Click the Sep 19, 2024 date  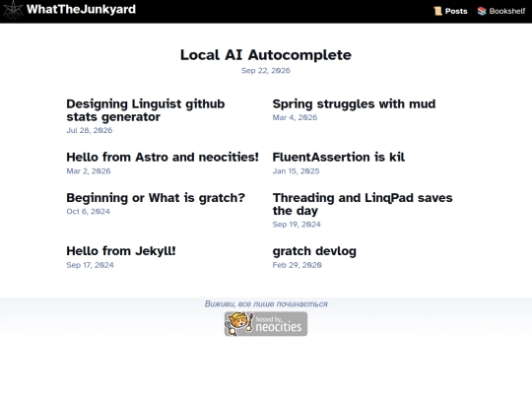click(x=297, y=225)
